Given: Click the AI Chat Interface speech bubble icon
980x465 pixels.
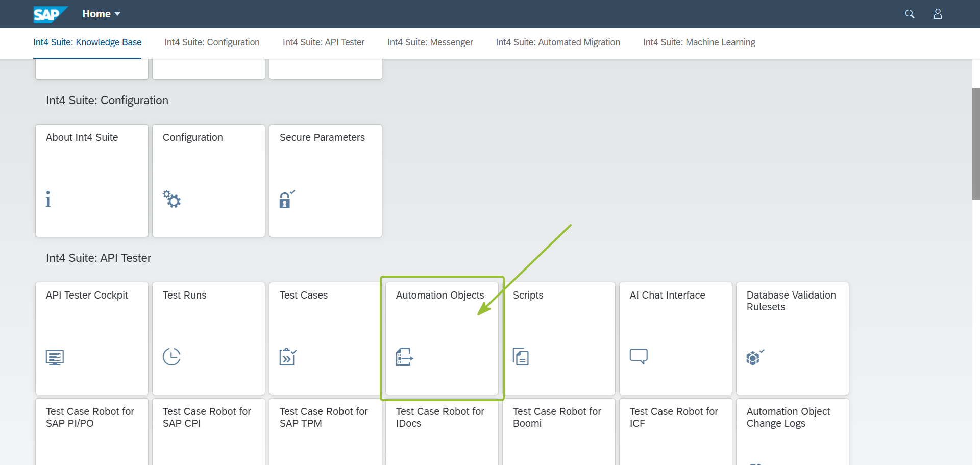Looking at the screenshot, I should point(639,356).
